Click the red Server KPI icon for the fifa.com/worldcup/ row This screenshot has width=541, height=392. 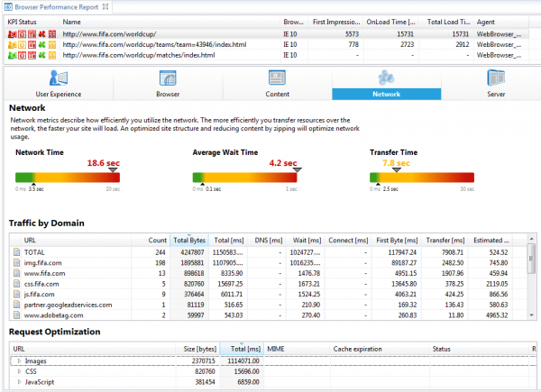[52, 34]
